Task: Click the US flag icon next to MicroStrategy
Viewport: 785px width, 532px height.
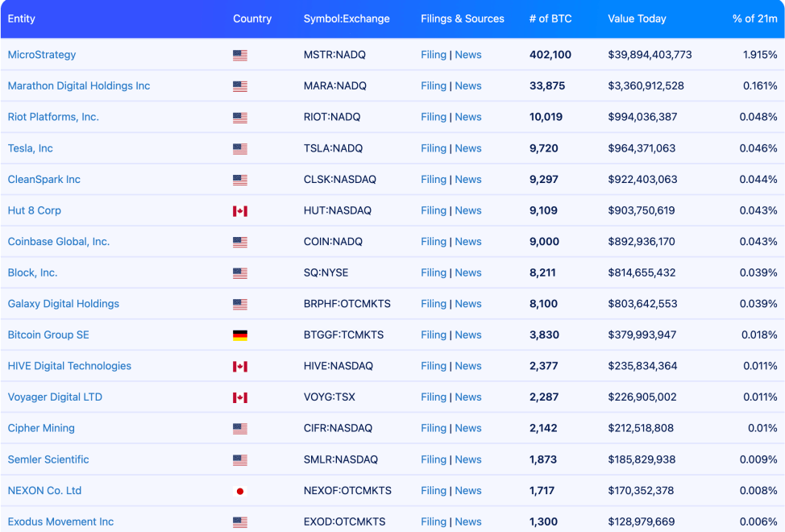Action: click(239, 55)
